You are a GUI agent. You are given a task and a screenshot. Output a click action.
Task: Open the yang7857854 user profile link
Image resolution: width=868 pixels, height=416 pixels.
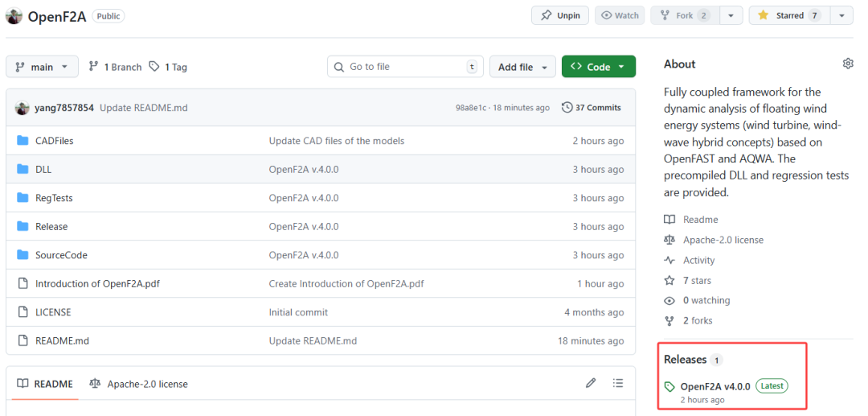64,108
